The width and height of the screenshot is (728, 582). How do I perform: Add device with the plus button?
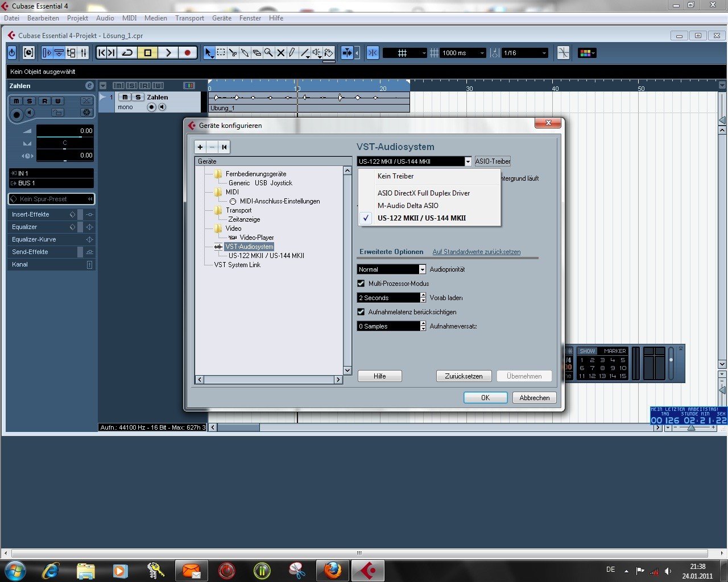[x=200, y=147]
